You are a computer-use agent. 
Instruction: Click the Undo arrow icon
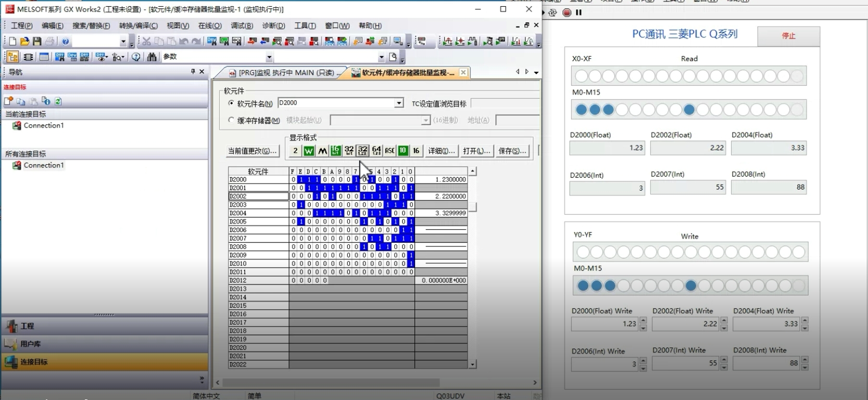184,41
